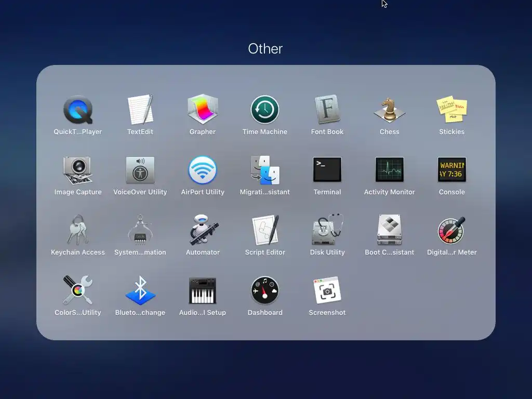Open Bluetooth File Exchange icon
532x399 pixels.
pos(140,290)
